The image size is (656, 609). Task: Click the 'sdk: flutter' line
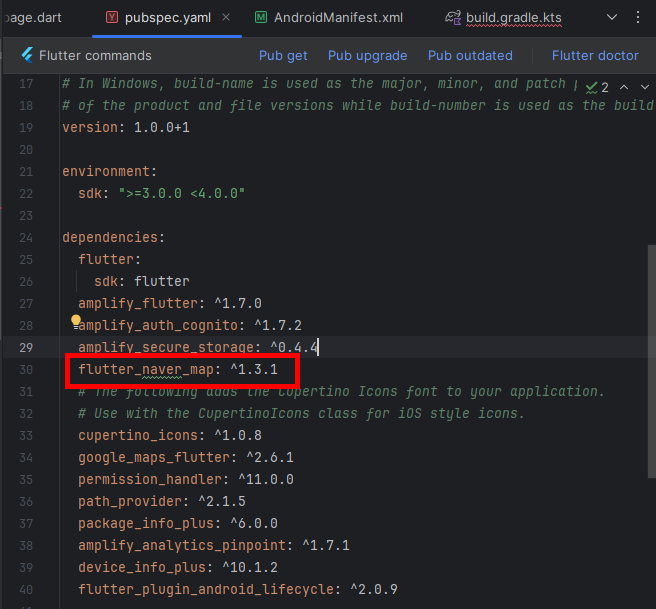(142, 281)
